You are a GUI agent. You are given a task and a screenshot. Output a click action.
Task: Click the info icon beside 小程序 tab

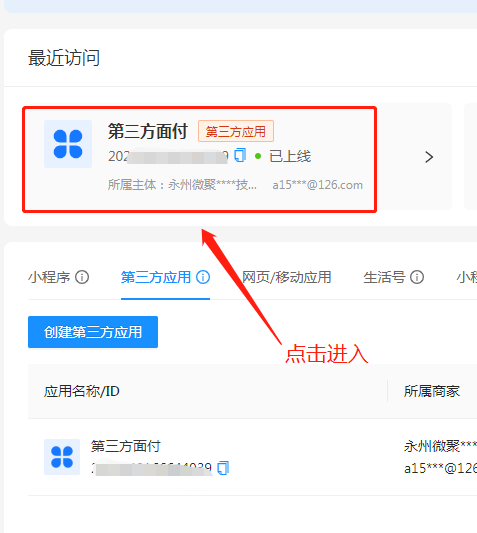(x=82, y=277)
